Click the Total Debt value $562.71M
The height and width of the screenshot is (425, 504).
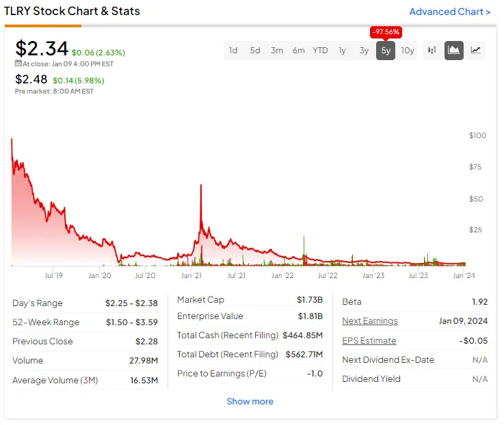304,355
